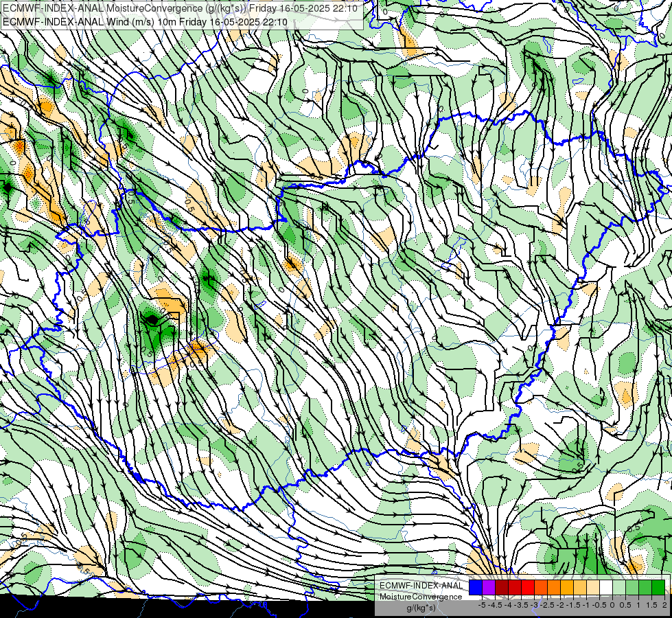Click the -0.5 legend scale value
The image size is (672, 618).
point(599,605)
